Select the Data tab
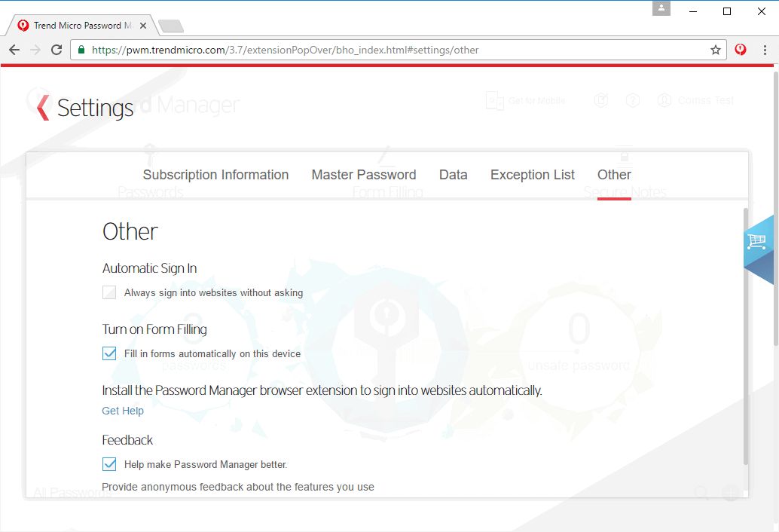Screen dimensions: 779x532 pyautogui.click(x=453, y=175)
